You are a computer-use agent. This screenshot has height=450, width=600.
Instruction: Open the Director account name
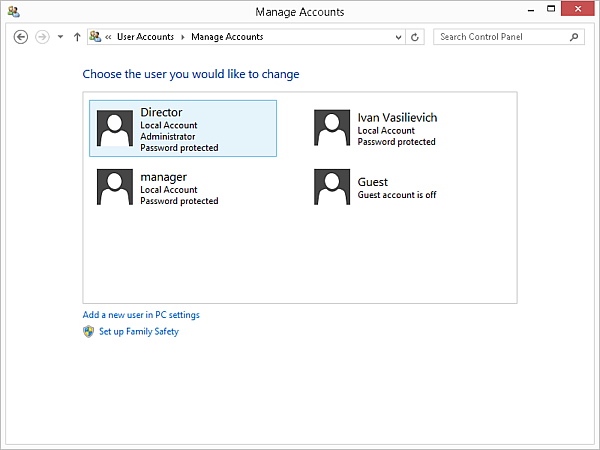pyautogui.click(x=161, y=112)
